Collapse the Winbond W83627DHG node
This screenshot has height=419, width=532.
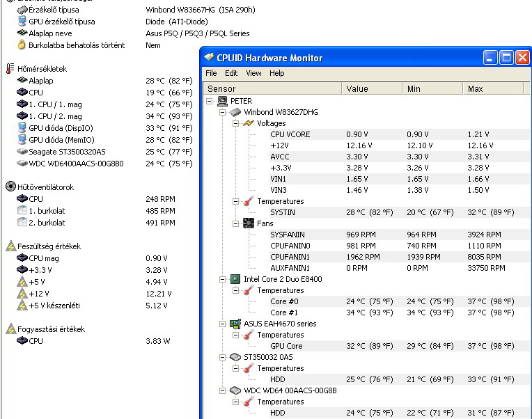point(223,112)
